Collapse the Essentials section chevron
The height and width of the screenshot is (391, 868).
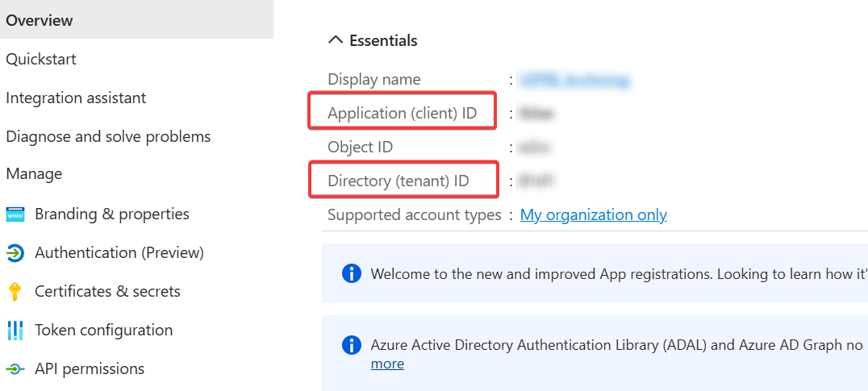336,40
